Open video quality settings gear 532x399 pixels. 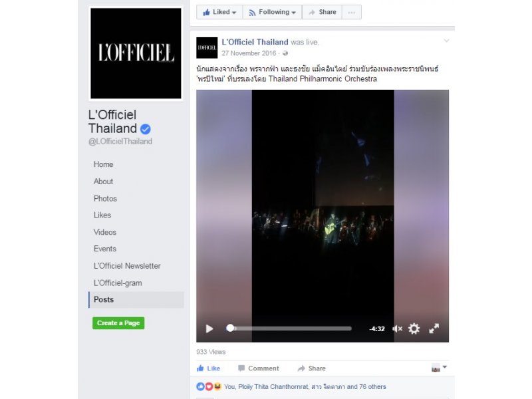tap(414, 329)
